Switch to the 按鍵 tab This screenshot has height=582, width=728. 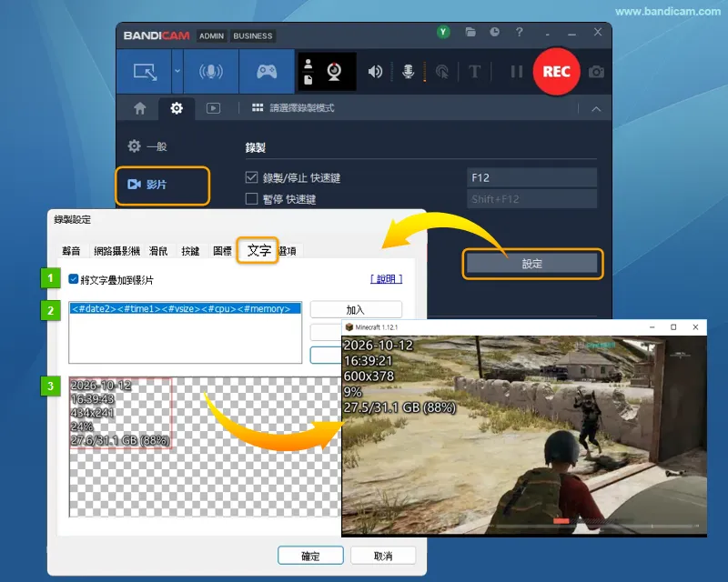(190, 251)
